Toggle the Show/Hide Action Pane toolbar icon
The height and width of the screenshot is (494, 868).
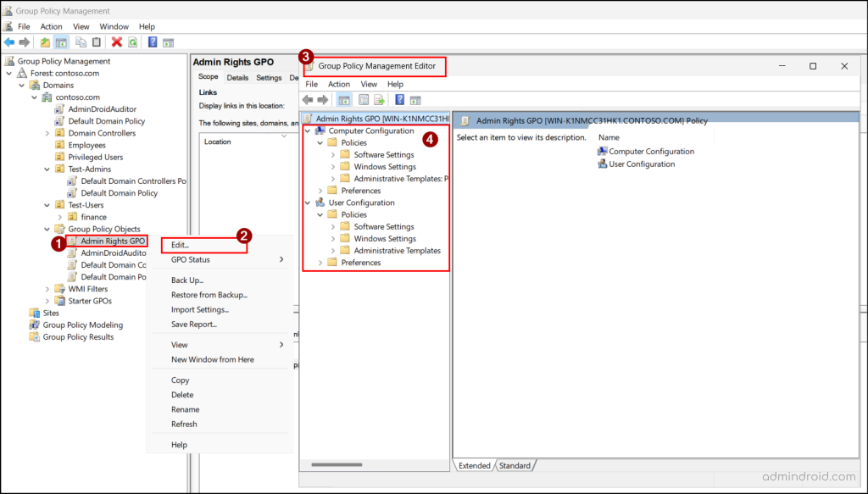(x=167, y=42)
